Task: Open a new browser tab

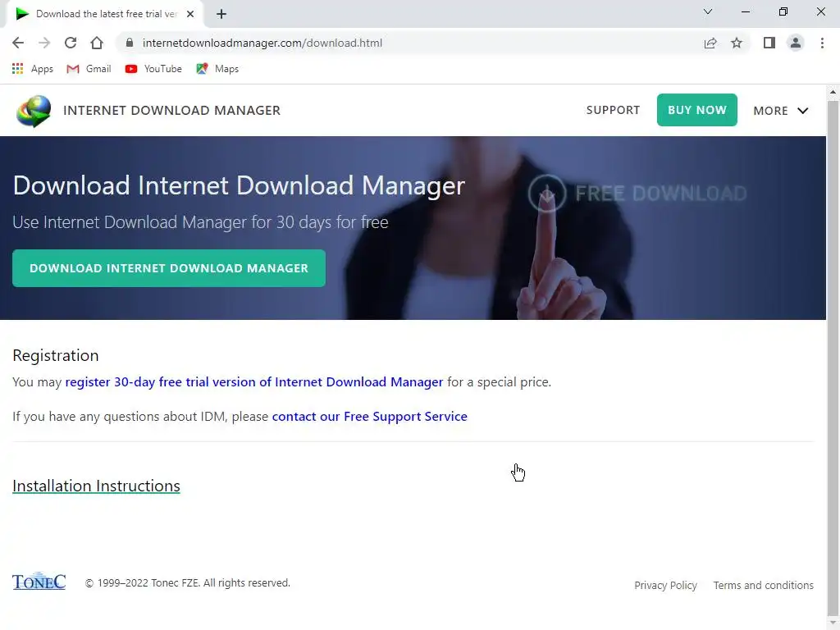Action: 221,14
